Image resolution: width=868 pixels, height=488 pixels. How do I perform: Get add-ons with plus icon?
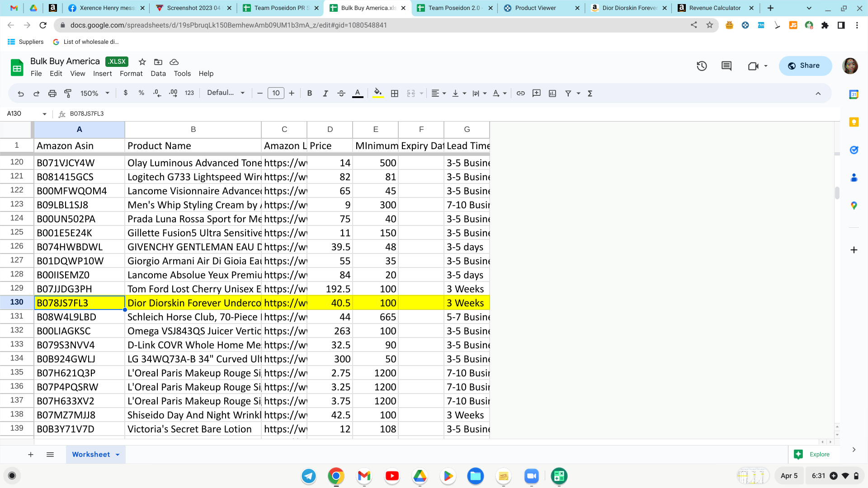[x=854, y=250]
